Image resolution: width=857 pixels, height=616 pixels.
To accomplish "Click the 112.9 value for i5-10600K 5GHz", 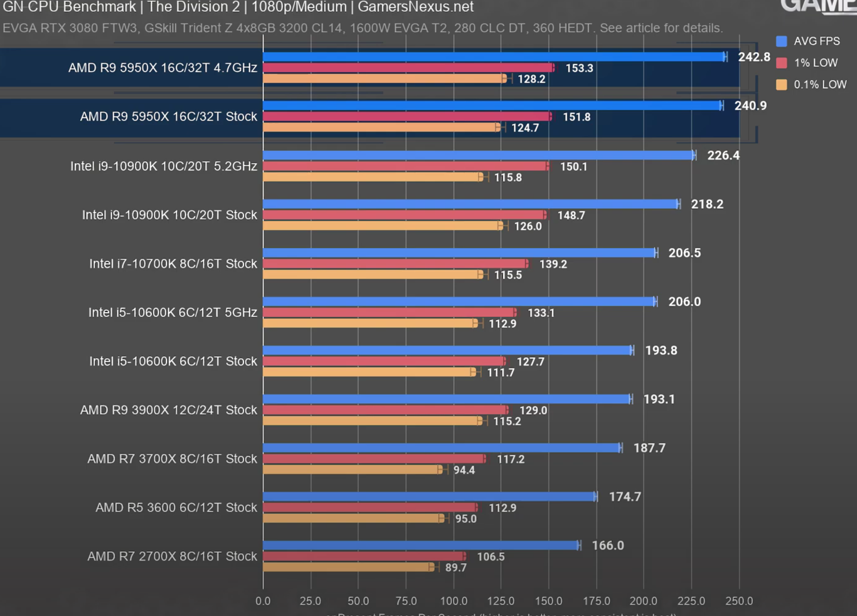I will tap(502, 324).
